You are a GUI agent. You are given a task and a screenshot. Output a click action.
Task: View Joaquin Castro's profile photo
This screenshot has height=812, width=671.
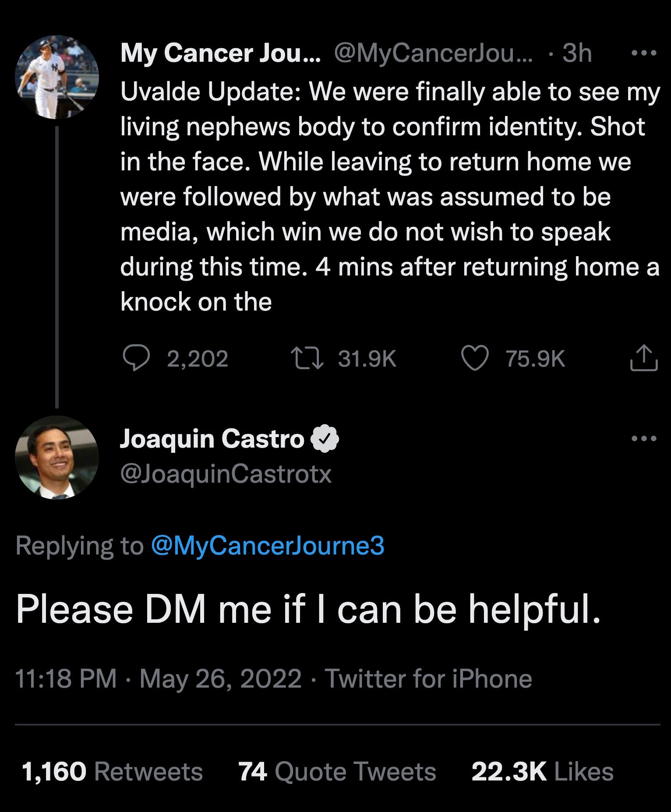point(57,457)
